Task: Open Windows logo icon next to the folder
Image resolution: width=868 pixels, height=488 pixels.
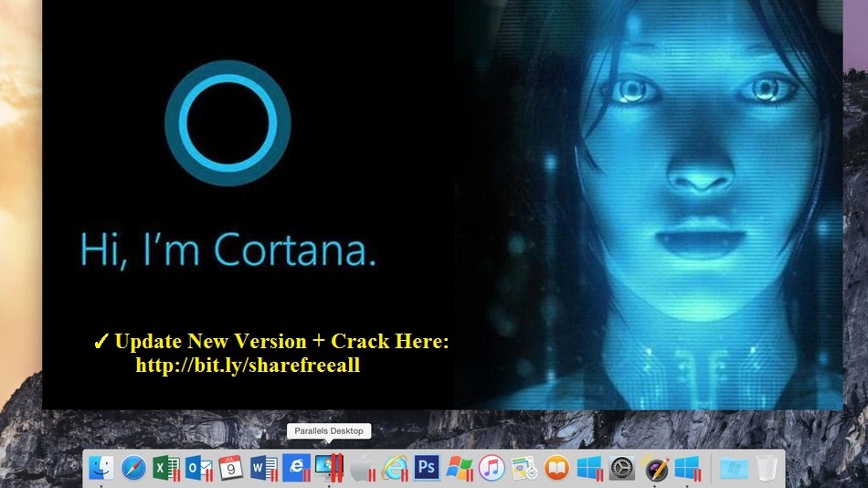Action: click(x=687, y=468)
